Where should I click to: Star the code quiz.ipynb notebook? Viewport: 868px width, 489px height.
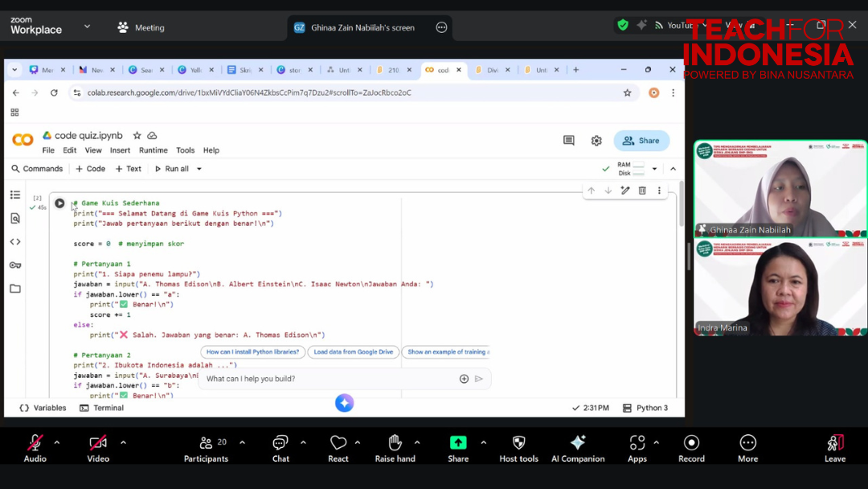[x=137, y=136]
